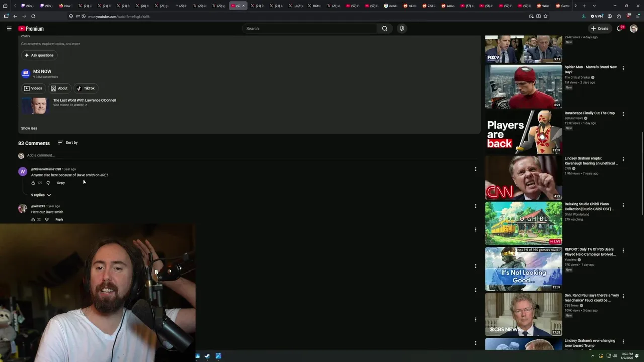This screenshot has height=362, width=644.
Task: Open 'Only 1% of PS5 Users' Halo video title
Action: 590,252
